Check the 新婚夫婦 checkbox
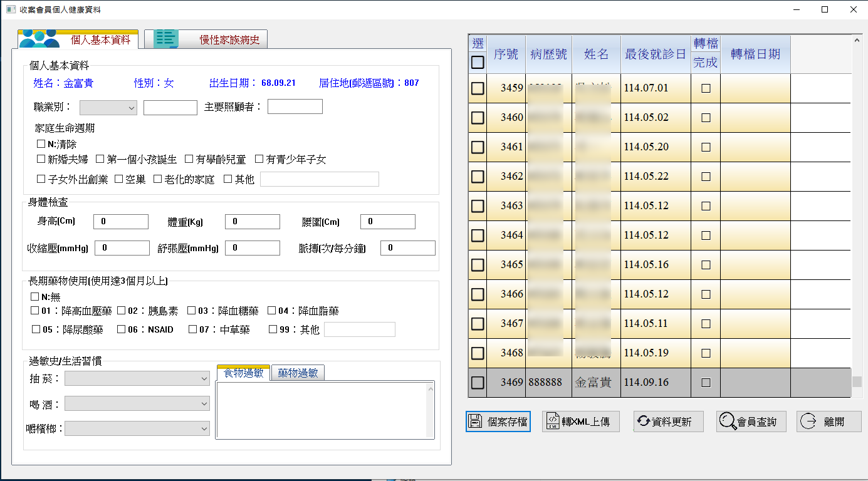This screenshot has width=868, height=481. [41, 159]
